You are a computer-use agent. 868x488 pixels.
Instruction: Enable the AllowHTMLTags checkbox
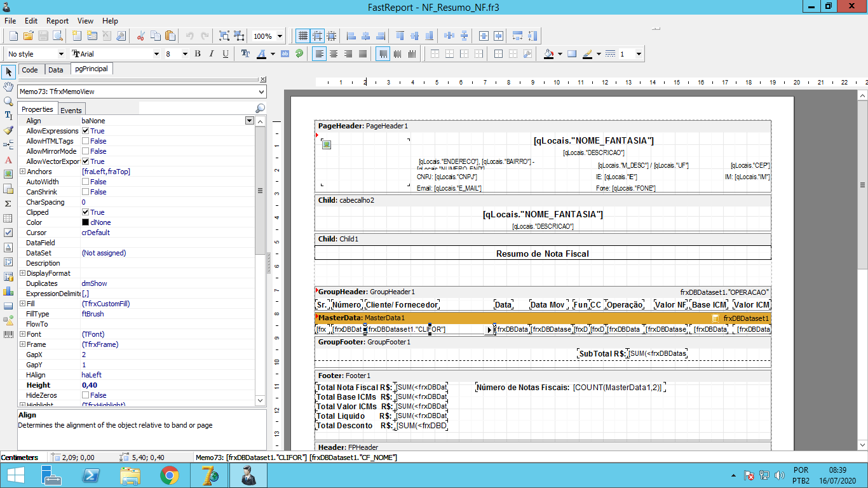point(85,141)
